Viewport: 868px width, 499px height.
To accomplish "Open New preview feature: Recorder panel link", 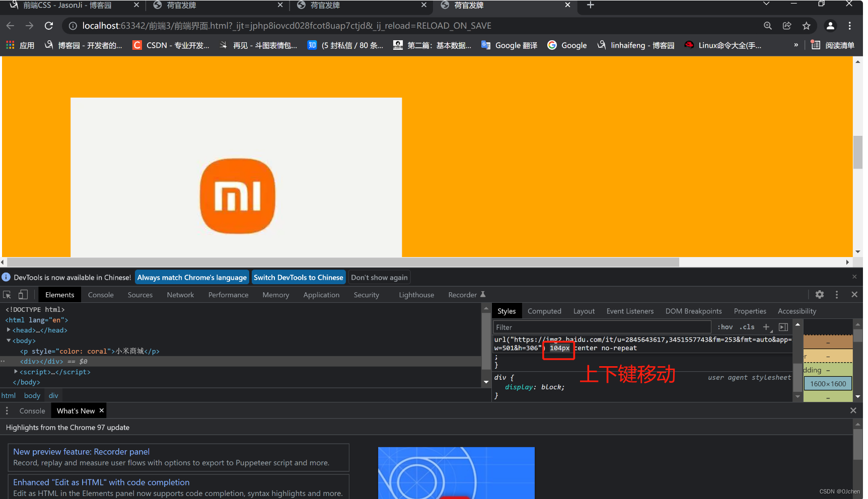I will click(81, 452).
